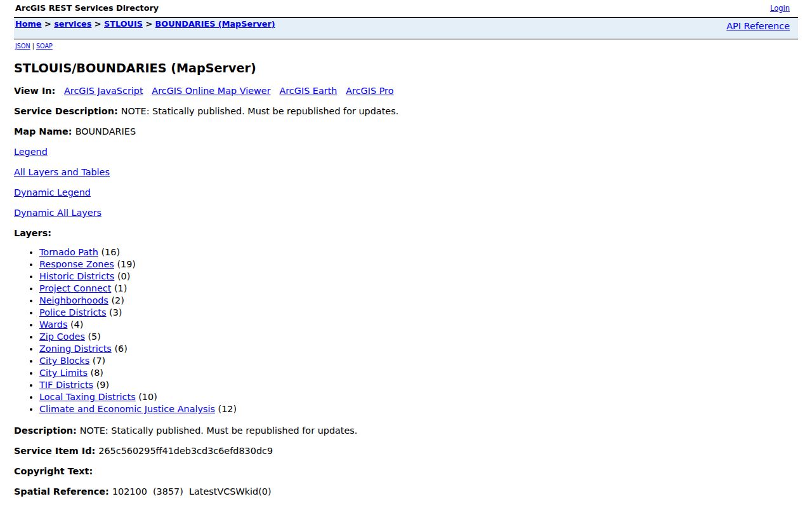Open the SOAP format link
The image size is (812, 508).
point(44,46)
